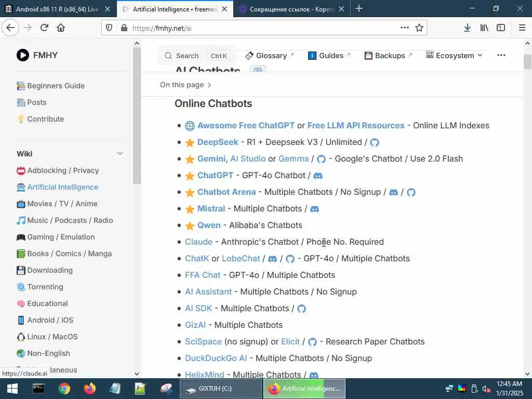Screen dimensions: 532x399
Task: Open the Ecosystem dropdown menu
Action: coord(454,55)
